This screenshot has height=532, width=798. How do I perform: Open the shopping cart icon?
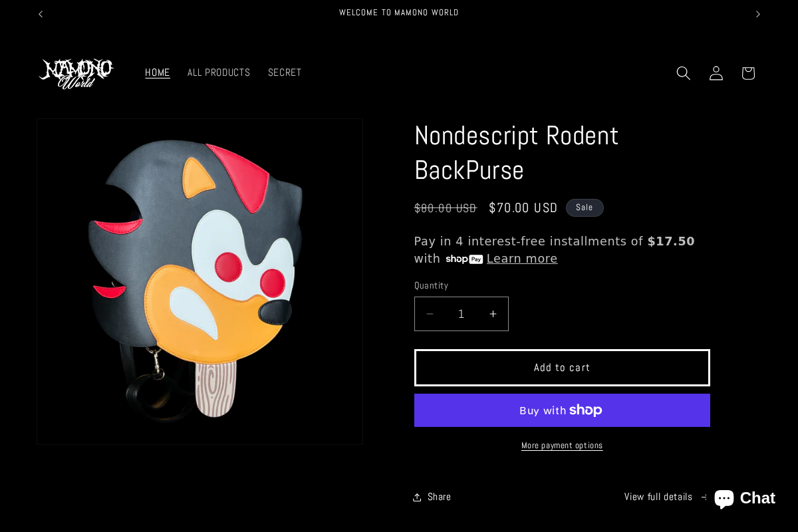click(x=748, y=73)
